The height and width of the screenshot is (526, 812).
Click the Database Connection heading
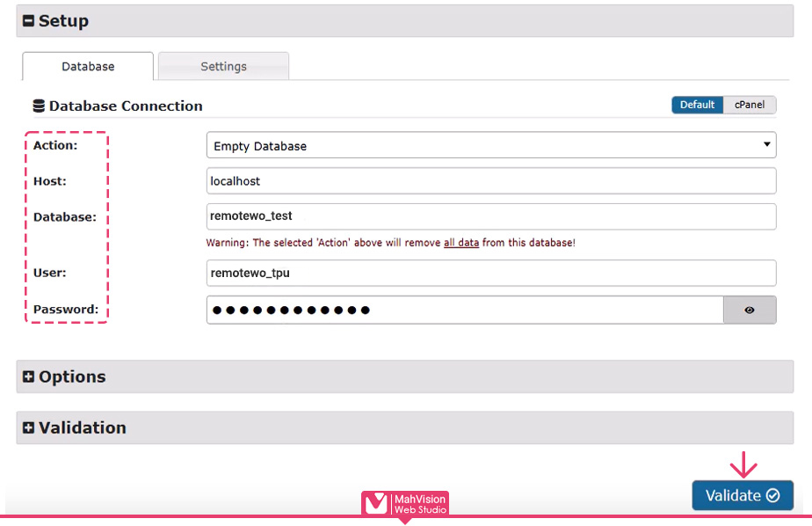pyautogui.click(x=126, y=106)
